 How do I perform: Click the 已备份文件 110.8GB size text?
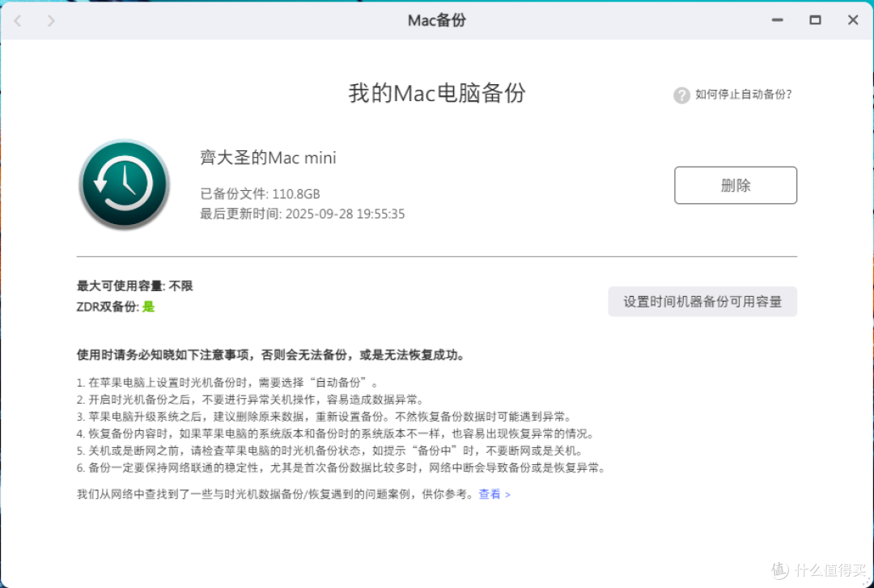click(x=261, y=194)
